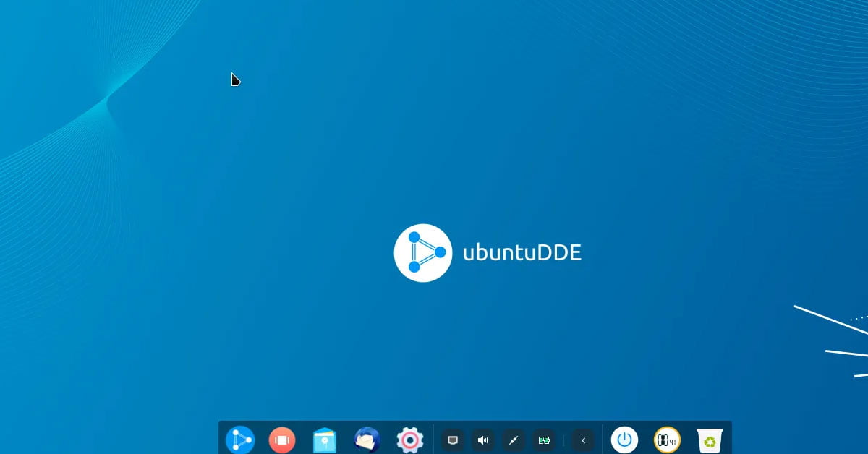Launch the file manager from the dock

pos(324,440)
